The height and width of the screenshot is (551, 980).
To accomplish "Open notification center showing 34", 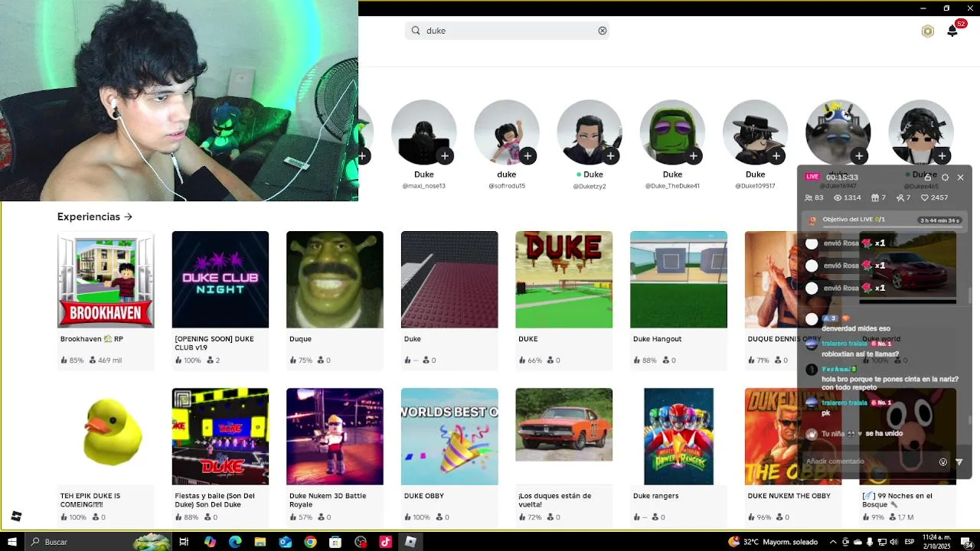I will (x=968, y=543).
